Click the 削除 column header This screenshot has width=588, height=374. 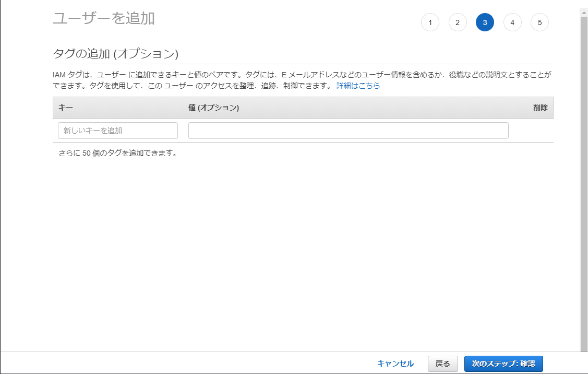pyautogui.click(x=541, y=108)
